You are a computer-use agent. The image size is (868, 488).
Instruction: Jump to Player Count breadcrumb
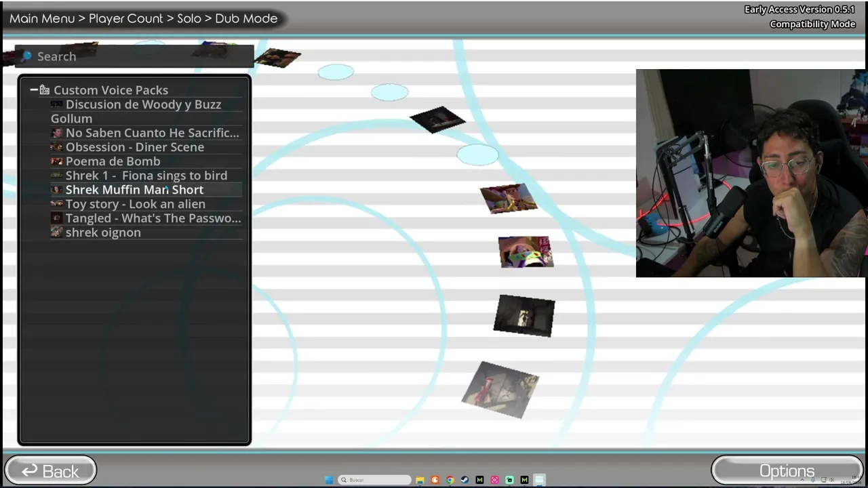[x=126, y=18]
